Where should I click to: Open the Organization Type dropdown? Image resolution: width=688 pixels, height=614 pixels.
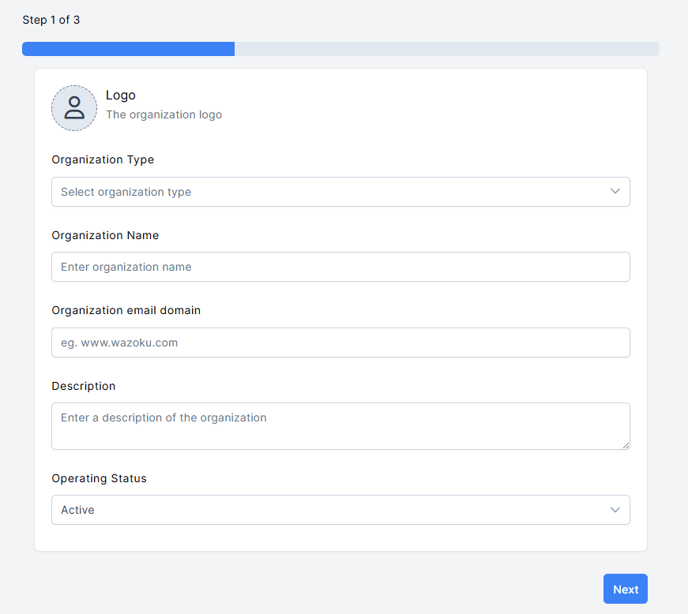coord(340,192)
